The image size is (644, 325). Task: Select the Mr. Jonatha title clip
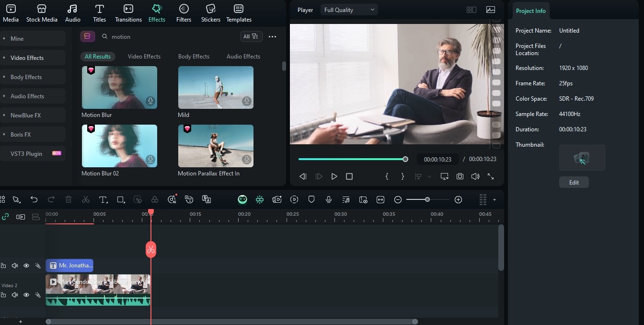69,266
